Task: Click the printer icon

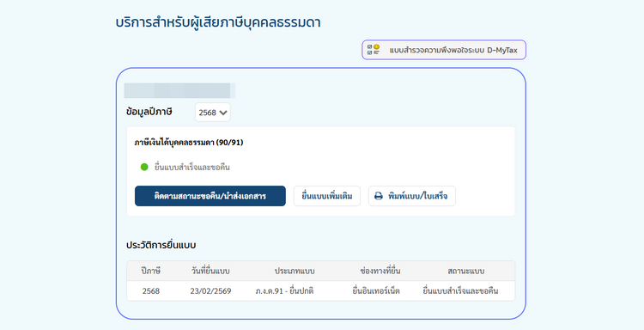Action: click(379, 196)
